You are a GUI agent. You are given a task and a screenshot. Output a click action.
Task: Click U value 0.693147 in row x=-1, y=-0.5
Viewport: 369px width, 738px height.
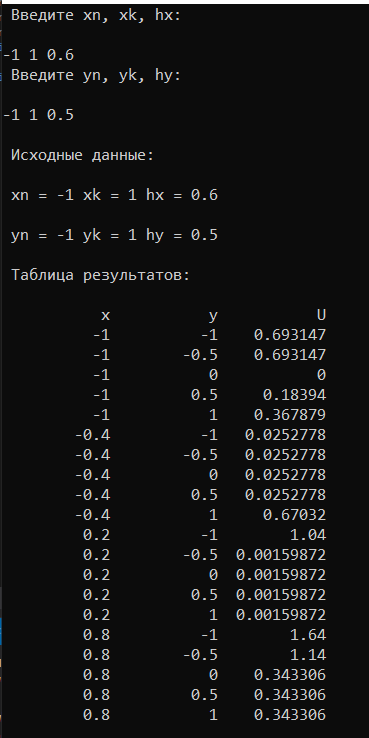coord(290,355)
